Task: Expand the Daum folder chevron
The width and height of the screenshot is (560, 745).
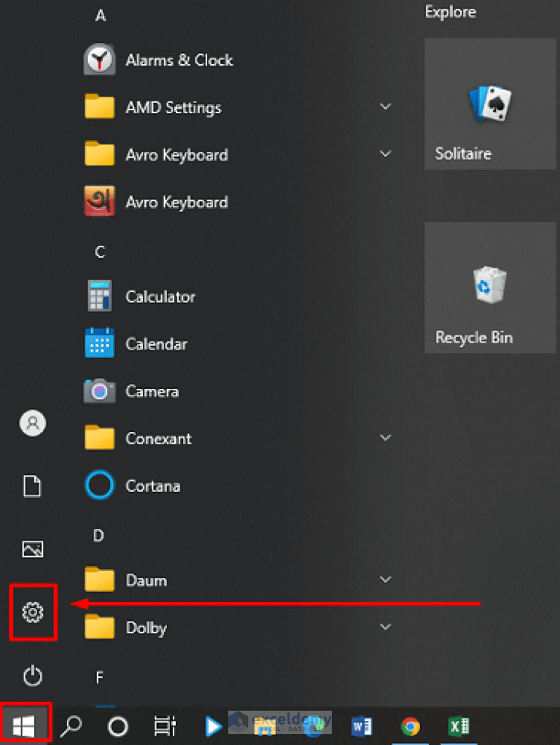Action: [386, 579]
